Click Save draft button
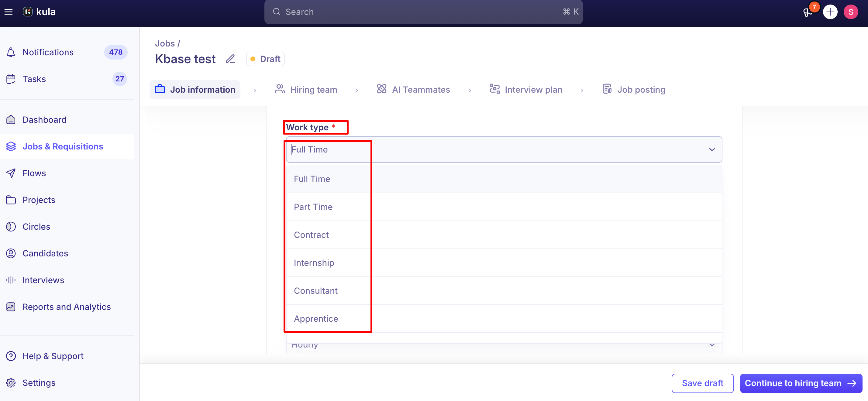The height and width of the screenshot is (401, 868). [703, 383]
